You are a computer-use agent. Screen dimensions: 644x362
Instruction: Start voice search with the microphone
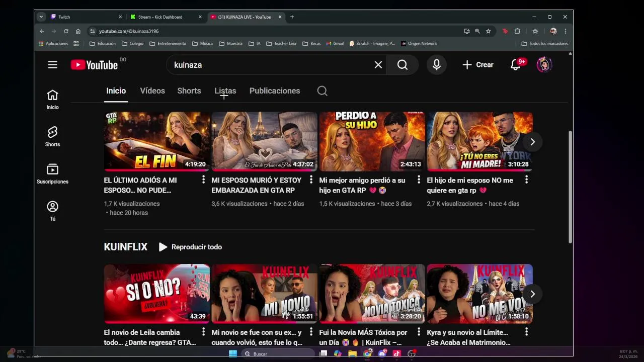(437, 65)
